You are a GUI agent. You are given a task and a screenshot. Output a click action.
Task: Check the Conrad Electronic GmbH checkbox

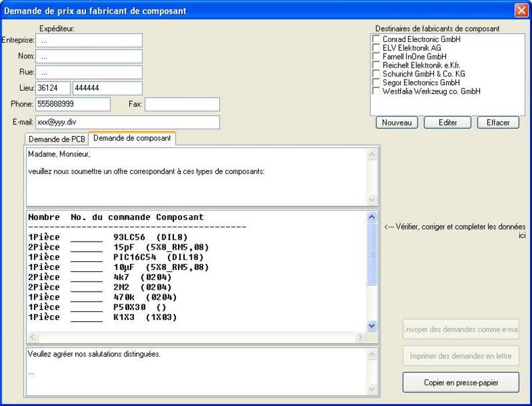point(376,40)
